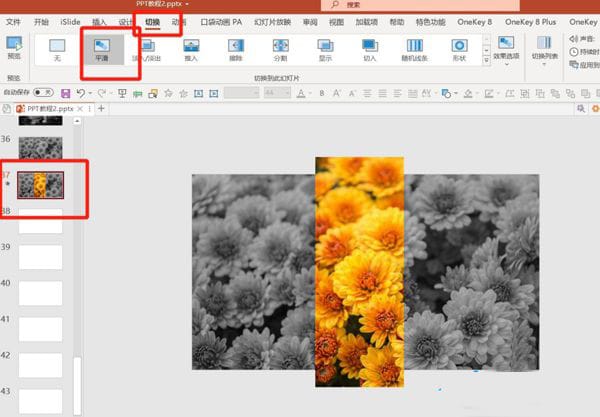
Task: Select the 淡入/淡出 fade transition
Action: [147, 50]
